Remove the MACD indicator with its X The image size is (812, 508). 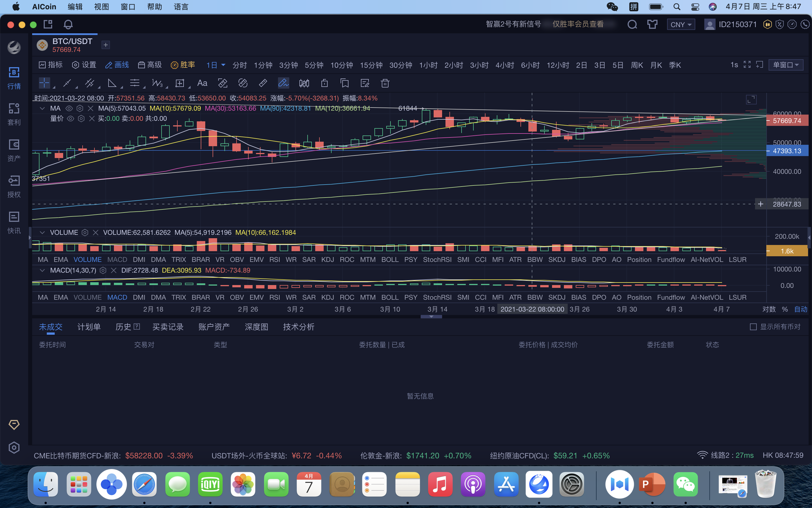pyautogui.click(x=114, y=270)
